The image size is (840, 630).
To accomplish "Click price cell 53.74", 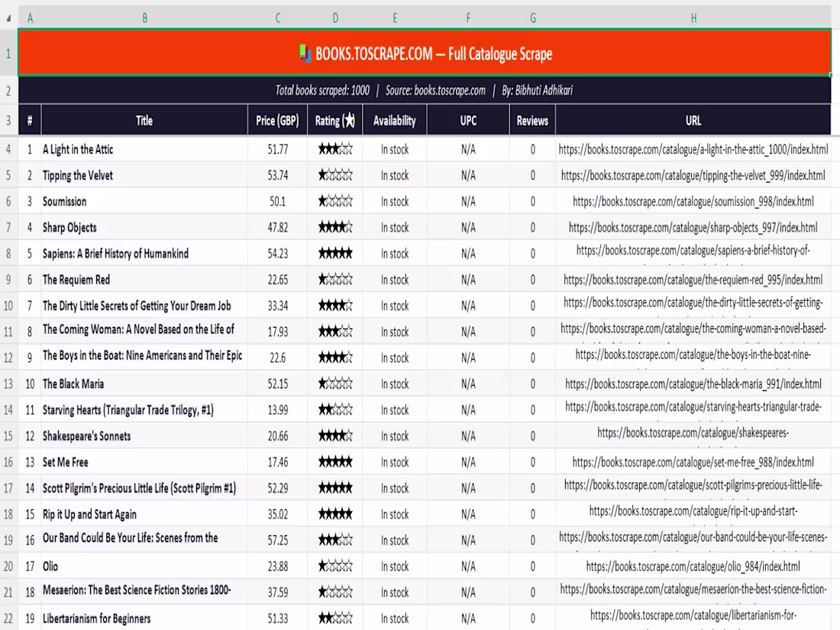I will coord(277,175).
